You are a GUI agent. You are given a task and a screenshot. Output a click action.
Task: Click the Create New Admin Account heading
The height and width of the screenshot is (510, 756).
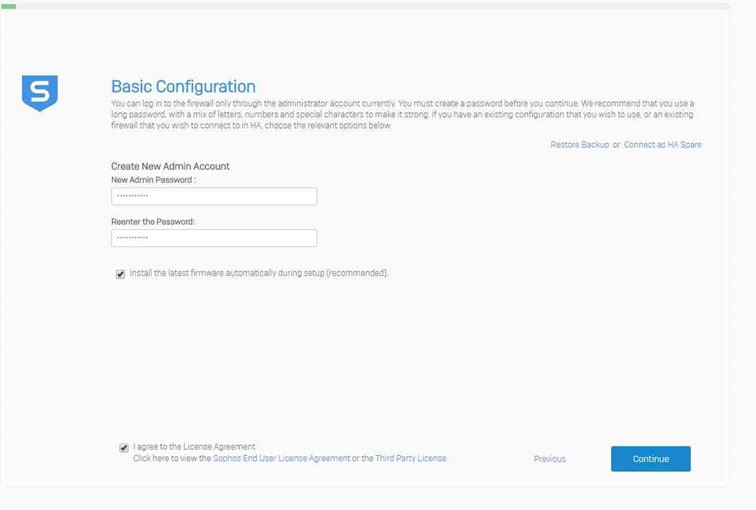[170, 166]
